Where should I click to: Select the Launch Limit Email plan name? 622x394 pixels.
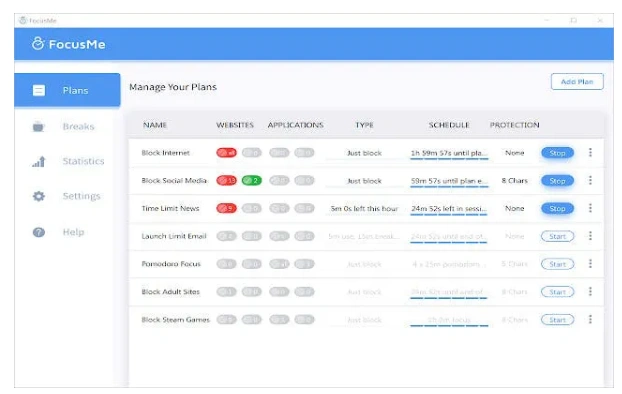174,236
